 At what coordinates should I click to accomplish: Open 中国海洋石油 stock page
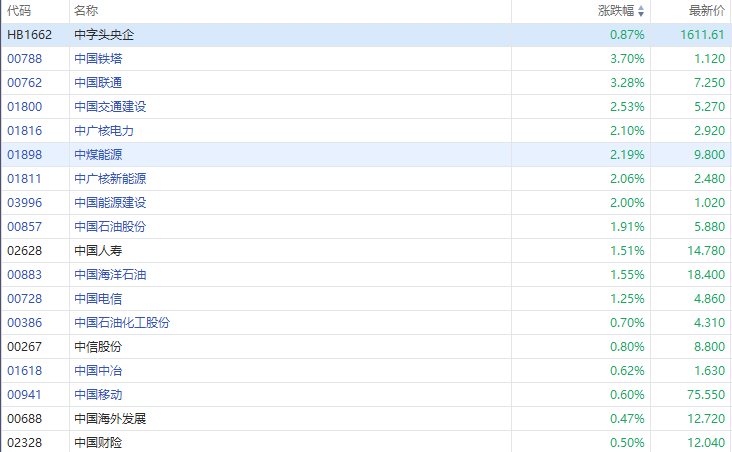click(110, 274)
